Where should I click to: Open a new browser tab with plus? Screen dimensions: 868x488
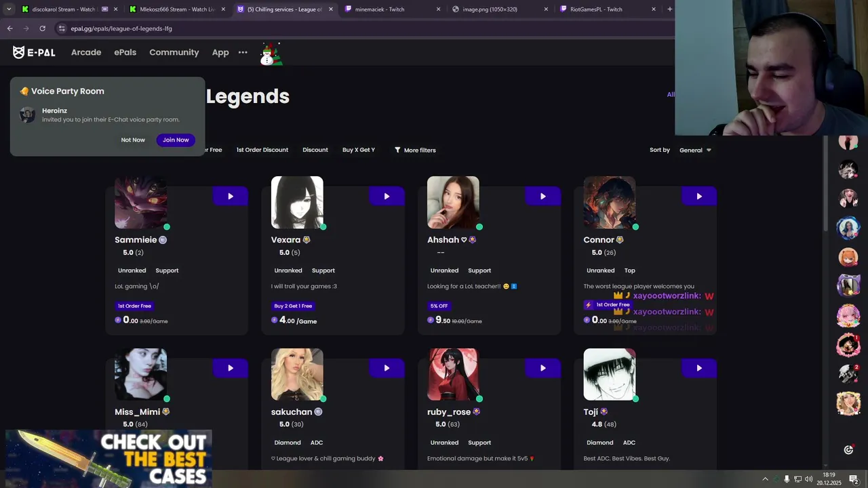coord(669,9)
